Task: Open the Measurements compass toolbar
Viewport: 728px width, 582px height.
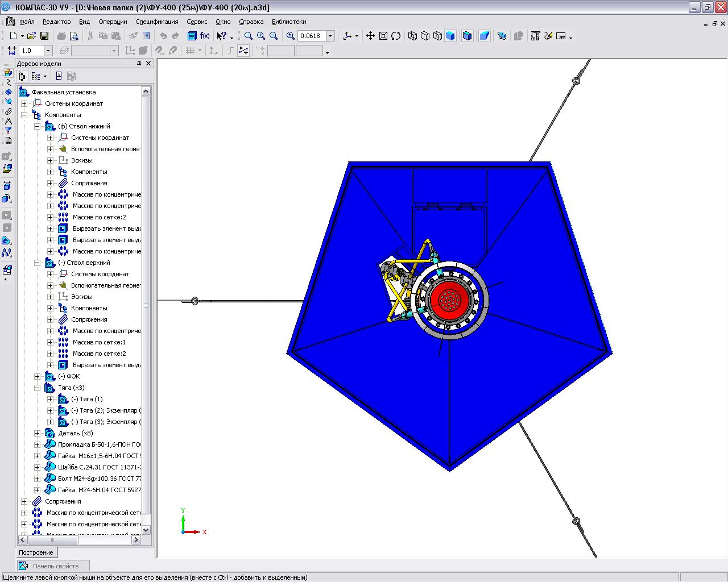Action: [x=8, y=121]
